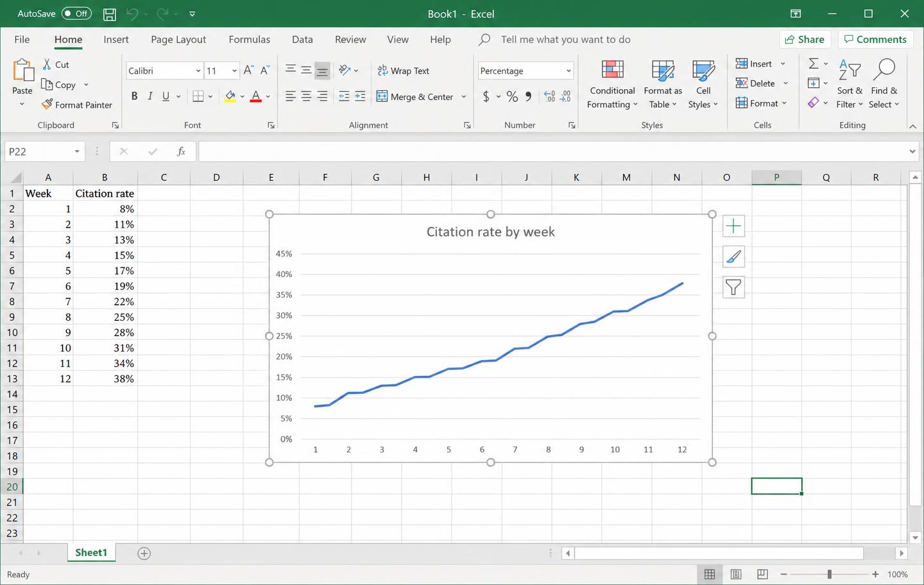Open Name Box dropdown arrow
Image resolution: width=924 pixels, height=585 pixels.
77,151
